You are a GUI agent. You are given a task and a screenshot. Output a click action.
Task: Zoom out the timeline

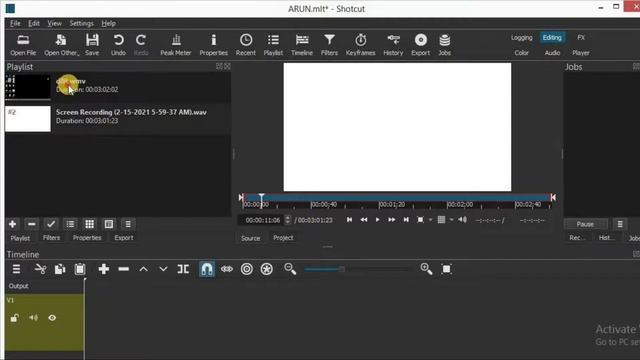(290, 269)
